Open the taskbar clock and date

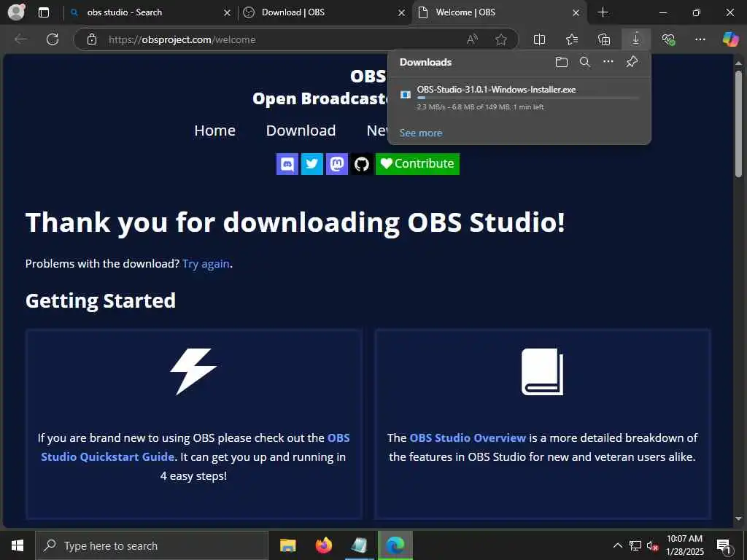click(684, 545)
